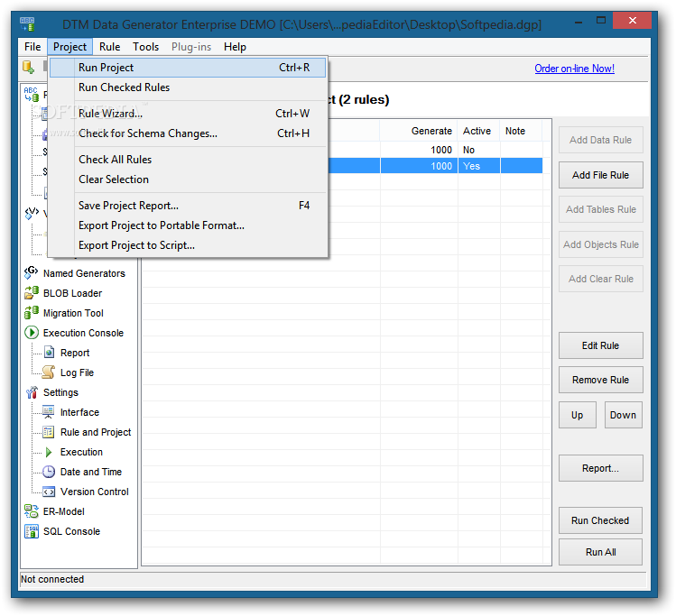676x616 pixels.
Task: Click the Interface monitor icon
Action: 49,412
